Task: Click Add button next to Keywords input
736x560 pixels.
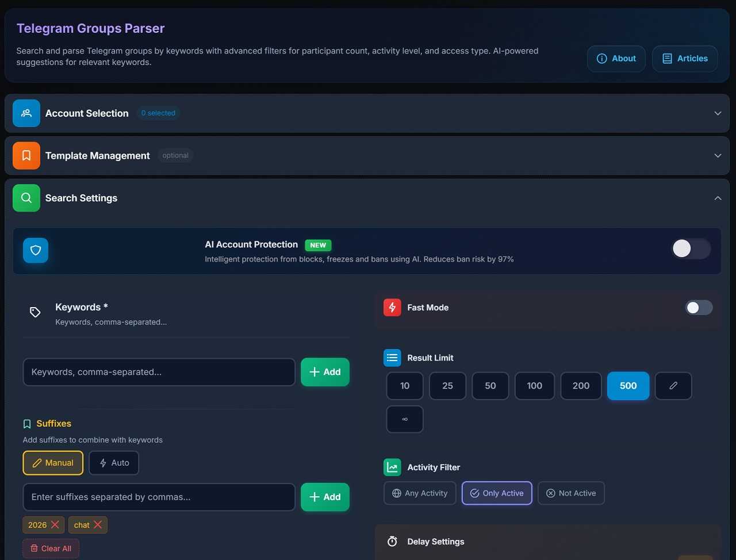Action: coord(325,372)
